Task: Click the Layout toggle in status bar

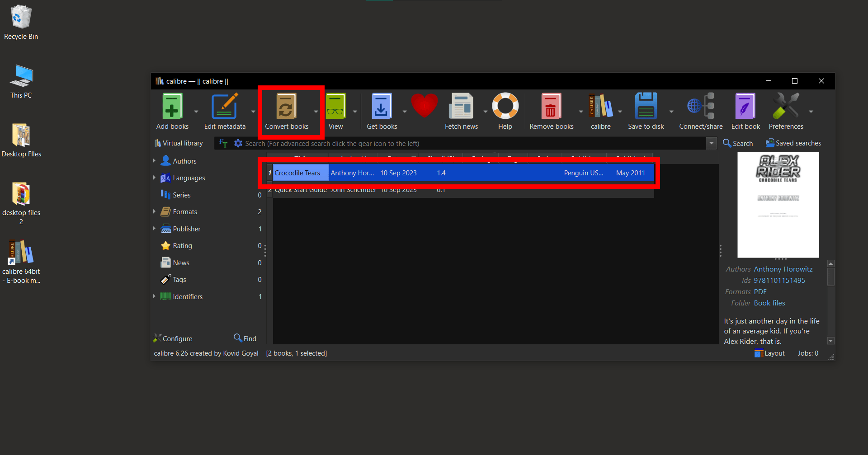Action: [x=769, y=353]
